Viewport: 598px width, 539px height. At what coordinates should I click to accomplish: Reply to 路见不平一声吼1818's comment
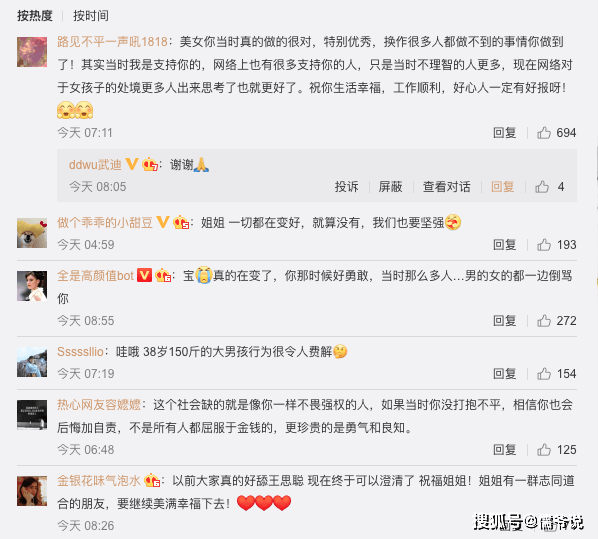(x=505, y=133)
